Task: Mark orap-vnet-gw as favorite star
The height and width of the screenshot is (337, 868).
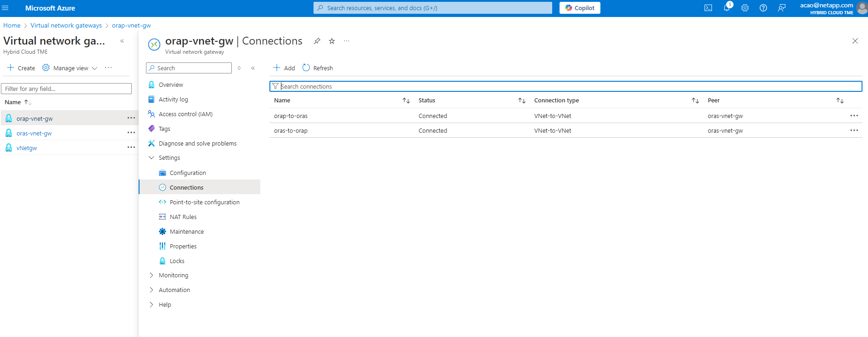Action: coord(332,41)
